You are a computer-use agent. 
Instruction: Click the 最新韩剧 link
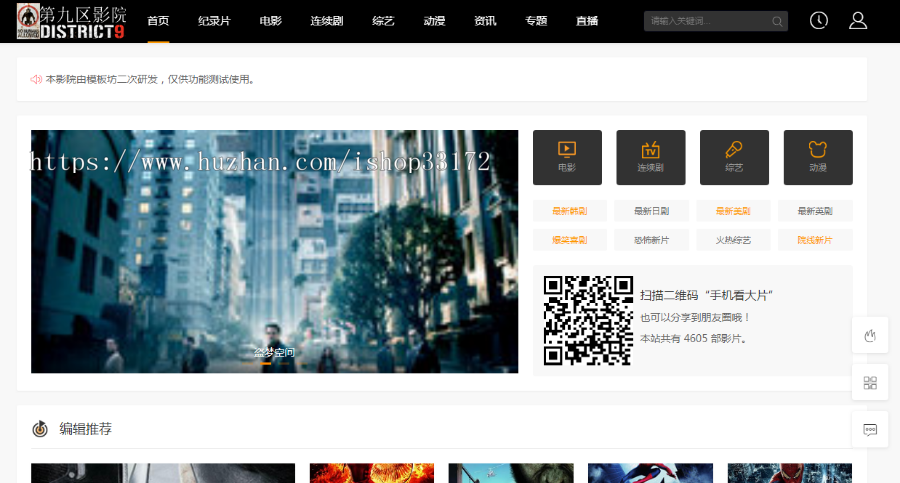(x=569, y=211)
